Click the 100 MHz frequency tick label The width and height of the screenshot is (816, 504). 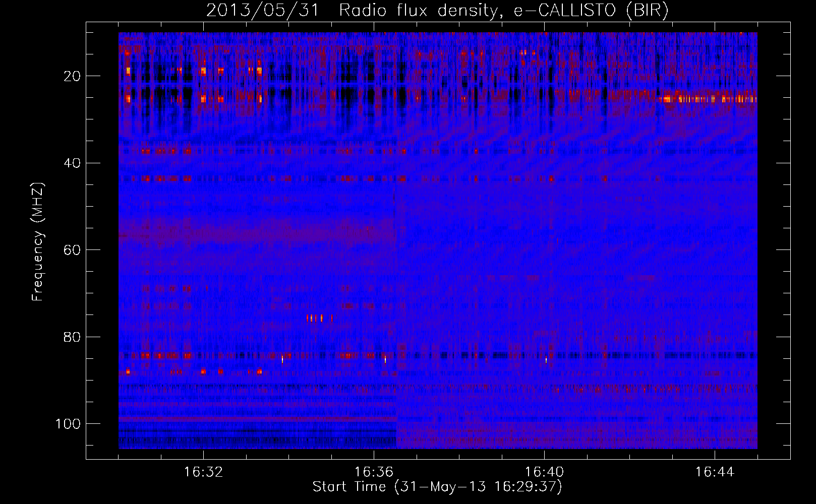point(69,424)
